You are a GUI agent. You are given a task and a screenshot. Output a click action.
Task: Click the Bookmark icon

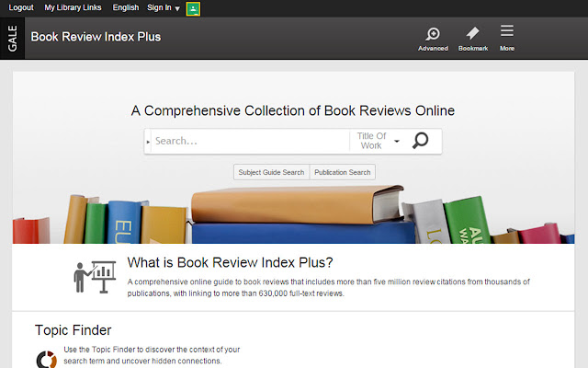click(473, 39)
